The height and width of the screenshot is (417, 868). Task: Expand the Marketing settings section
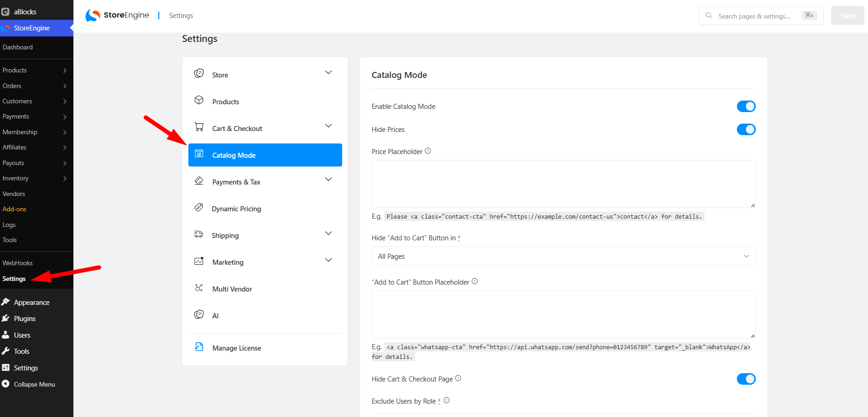click(328, 260)
